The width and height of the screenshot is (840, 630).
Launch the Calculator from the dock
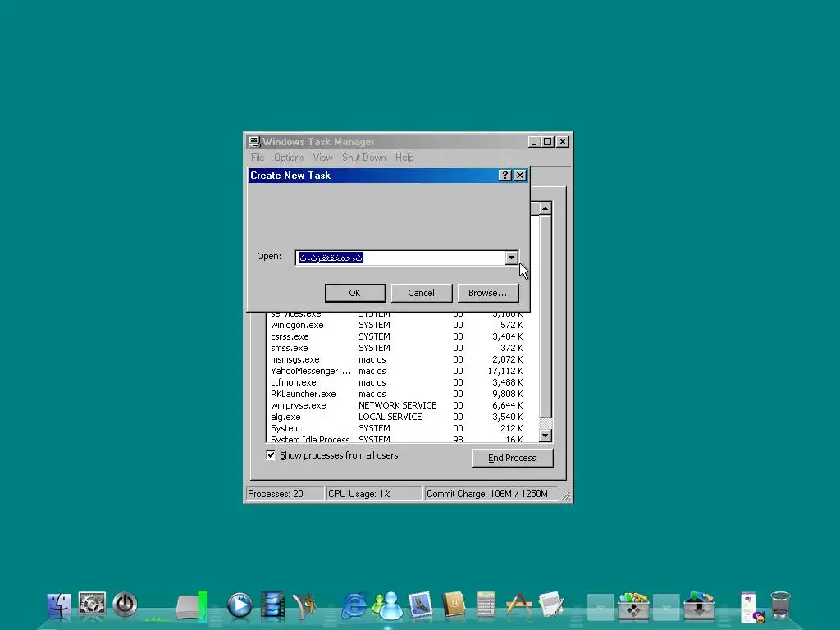point(486,605)
